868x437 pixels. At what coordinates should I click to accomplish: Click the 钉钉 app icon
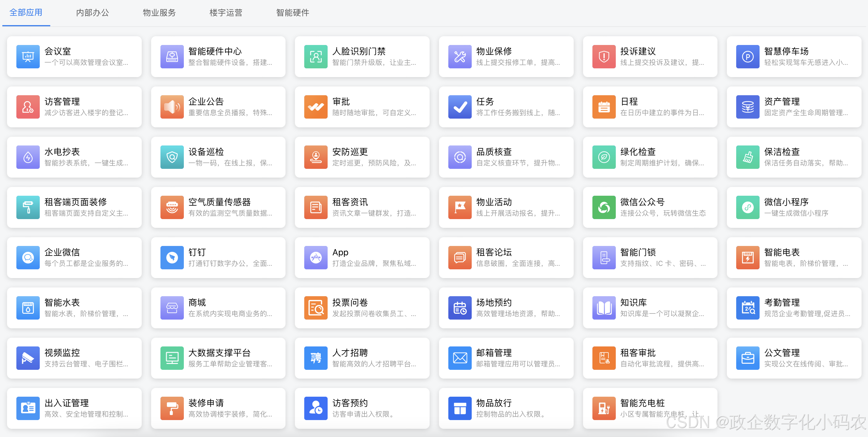tap(172, 258)
